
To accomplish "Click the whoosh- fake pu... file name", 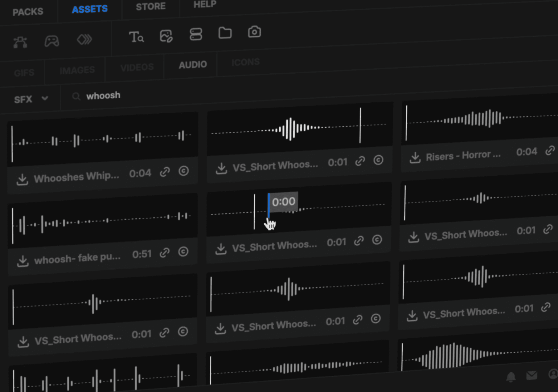I will 77,258.
